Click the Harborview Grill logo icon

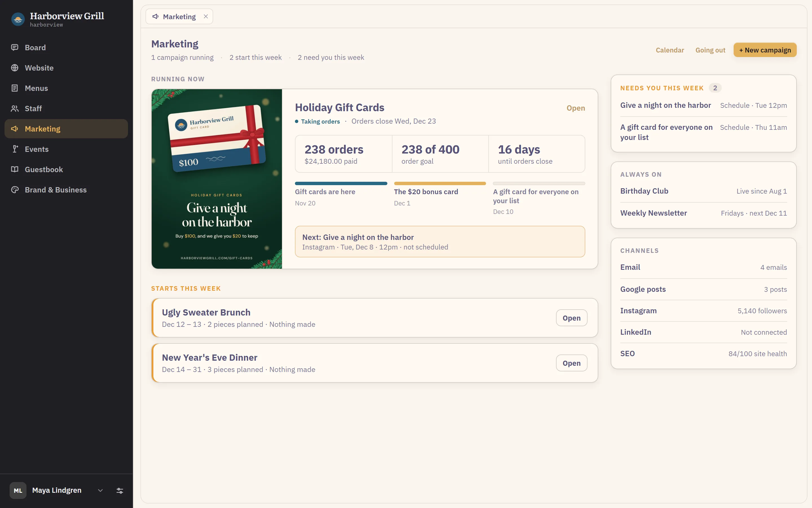click(x=18, y=19)
